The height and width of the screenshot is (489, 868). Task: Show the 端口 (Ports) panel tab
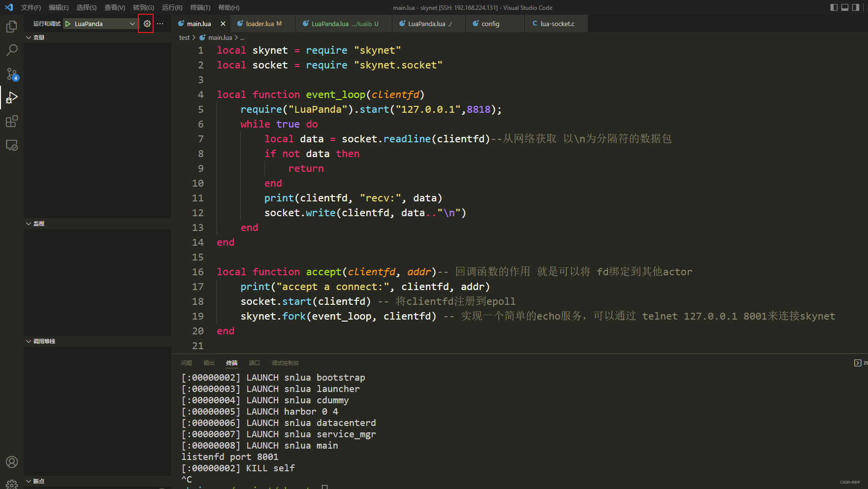(255, 363)
